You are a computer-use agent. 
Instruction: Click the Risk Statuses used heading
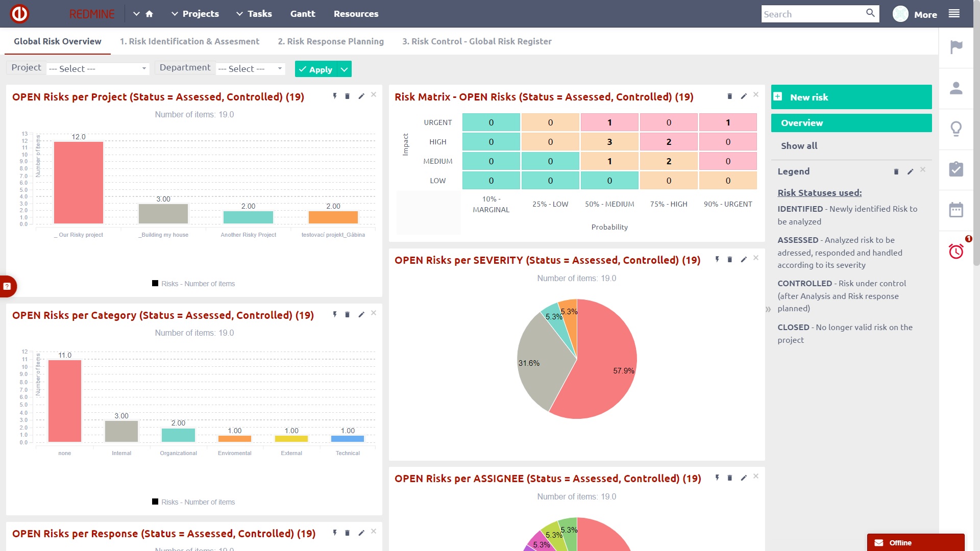pyautogui.click(x=819, y=193)
